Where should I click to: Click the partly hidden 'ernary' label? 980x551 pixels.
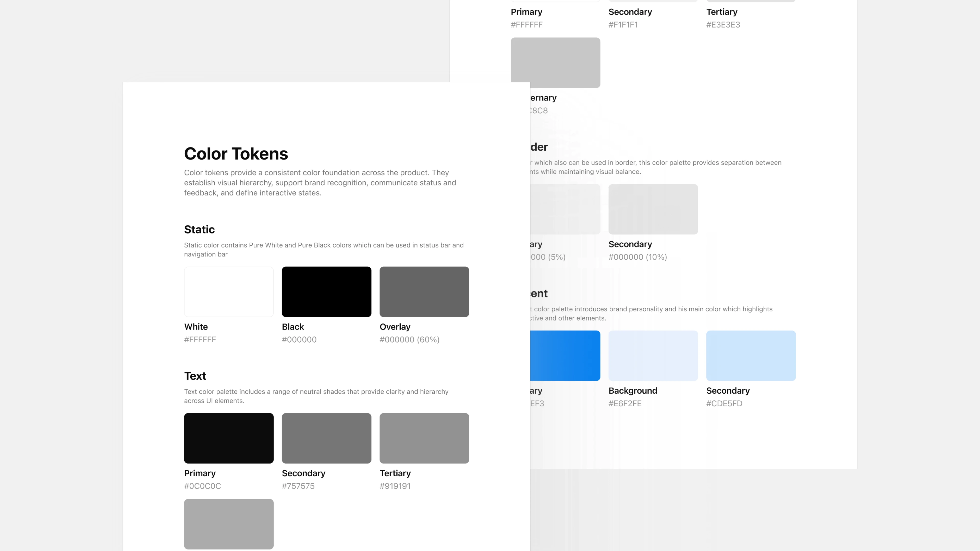point(543,98)
